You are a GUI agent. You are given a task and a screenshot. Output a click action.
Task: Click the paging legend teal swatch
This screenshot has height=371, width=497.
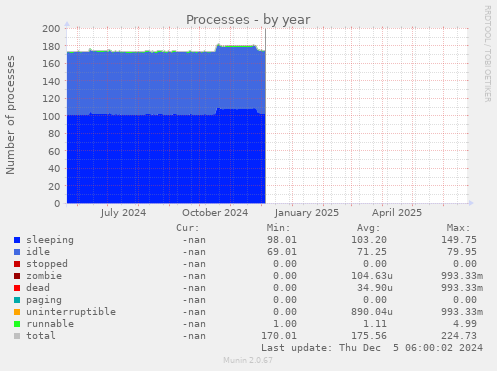(17, 300)
